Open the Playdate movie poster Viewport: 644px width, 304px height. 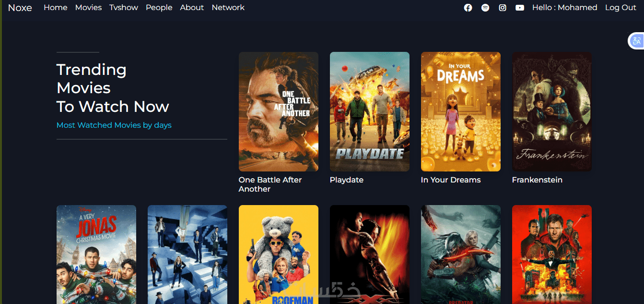(x=370, y=111)
